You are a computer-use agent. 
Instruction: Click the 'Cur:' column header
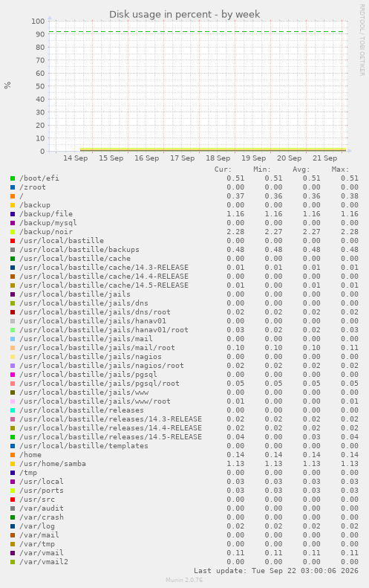point(223,169)
